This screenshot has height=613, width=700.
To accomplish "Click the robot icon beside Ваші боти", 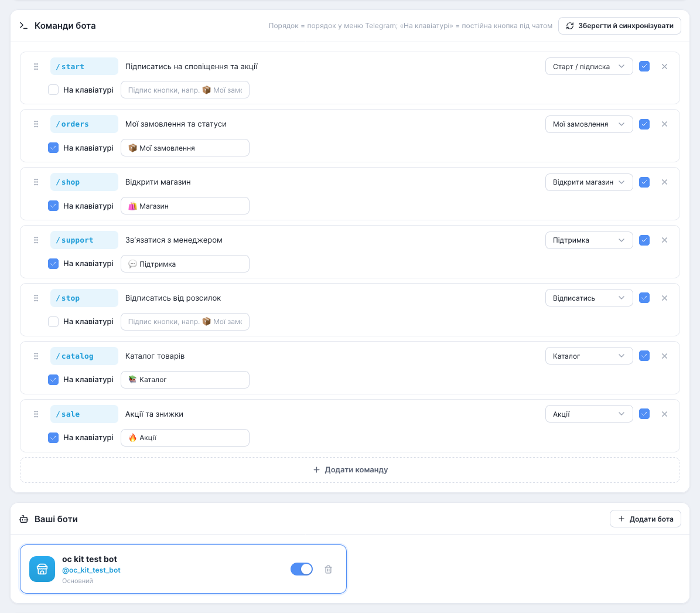I will (23, 519).
